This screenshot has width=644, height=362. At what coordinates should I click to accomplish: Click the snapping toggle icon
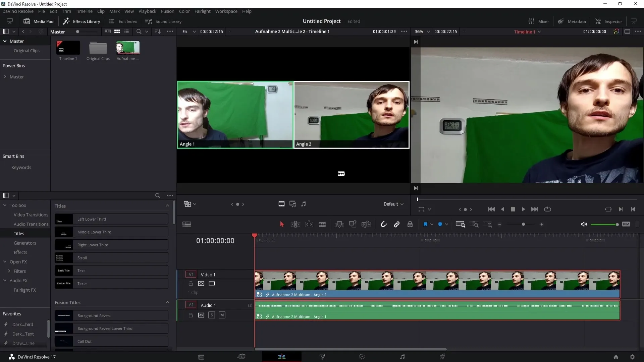coord(383,224)
